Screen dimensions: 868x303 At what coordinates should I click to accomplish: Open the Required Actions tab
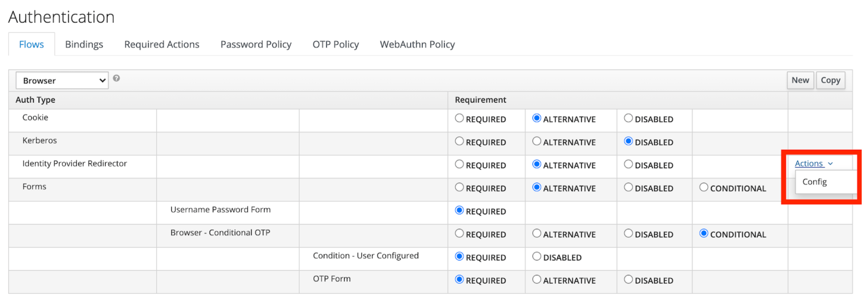tap(161, 44)
